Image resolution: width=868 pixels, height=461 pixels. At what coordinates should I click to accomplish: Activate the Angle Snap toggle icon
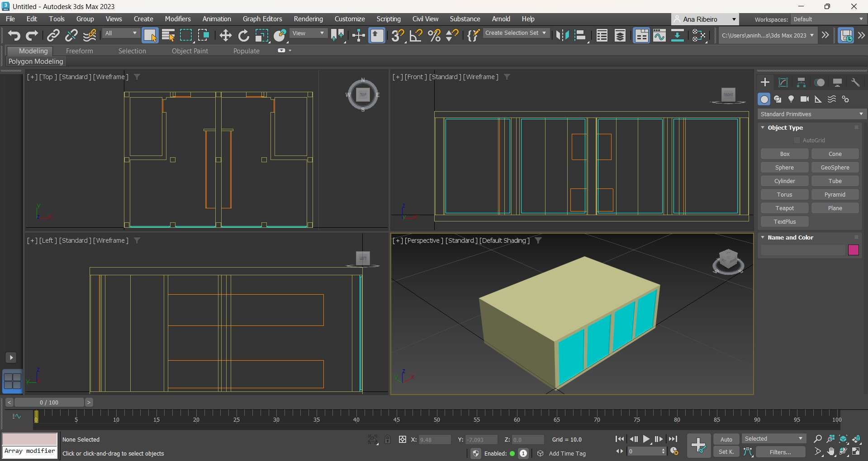coord(416,35)
